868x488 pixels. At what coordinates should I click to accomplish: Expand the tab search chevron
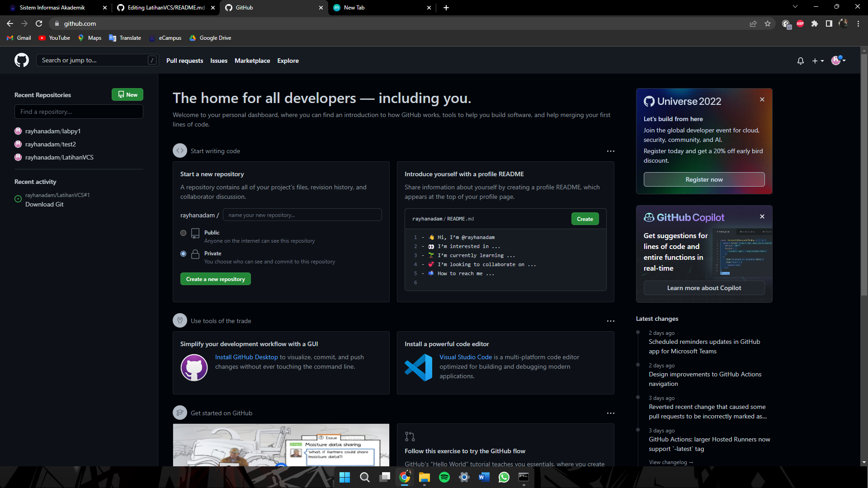click(795, 7)
